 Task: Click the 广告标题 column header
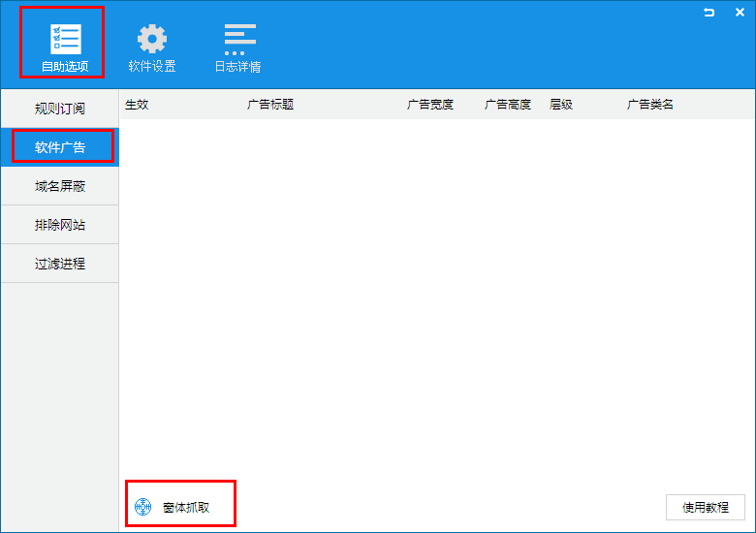270,104
